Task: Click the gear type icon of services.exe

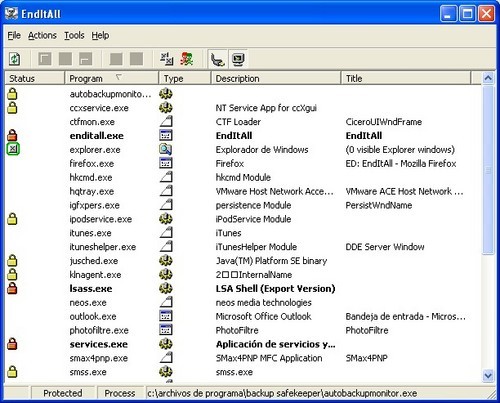Action: (166, 344)
